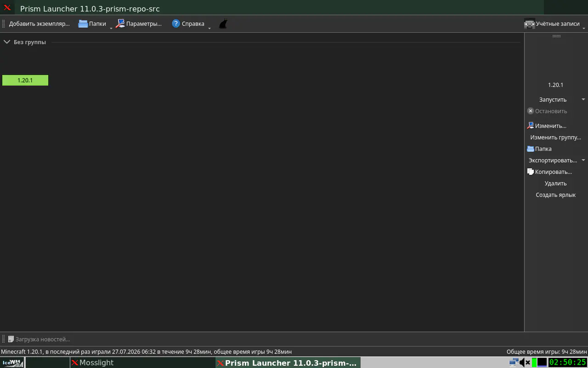Click the Справка toolbar label

(x=193, y=23)
